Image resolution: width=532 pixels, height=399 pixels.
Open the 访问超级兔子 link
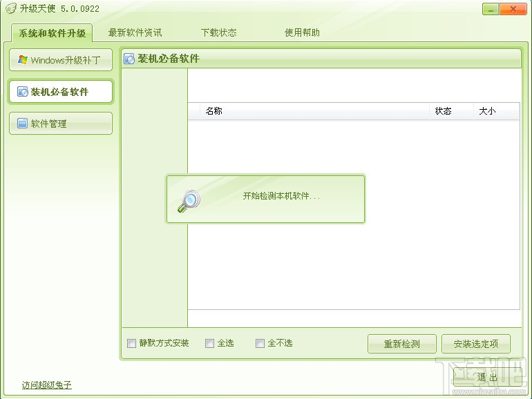(47, 385)
